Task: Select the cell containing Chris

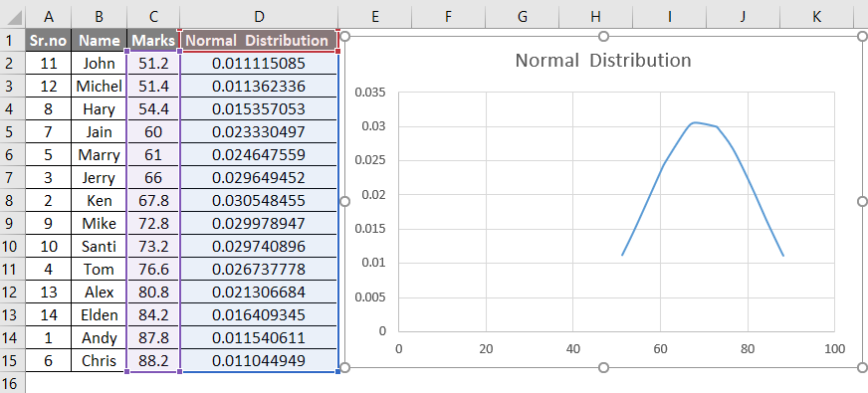Action: tap(100, 361)
